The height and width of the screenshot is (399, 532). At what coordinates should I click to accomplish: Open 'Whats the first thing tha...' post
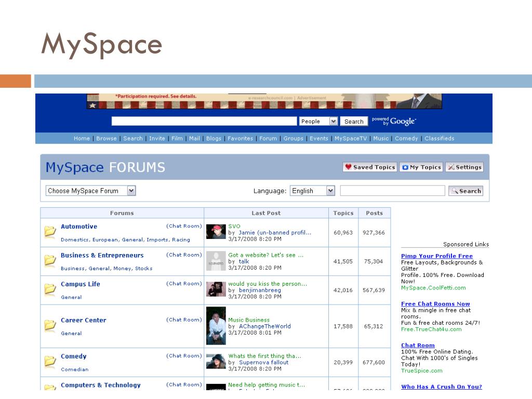click(264, 356)
